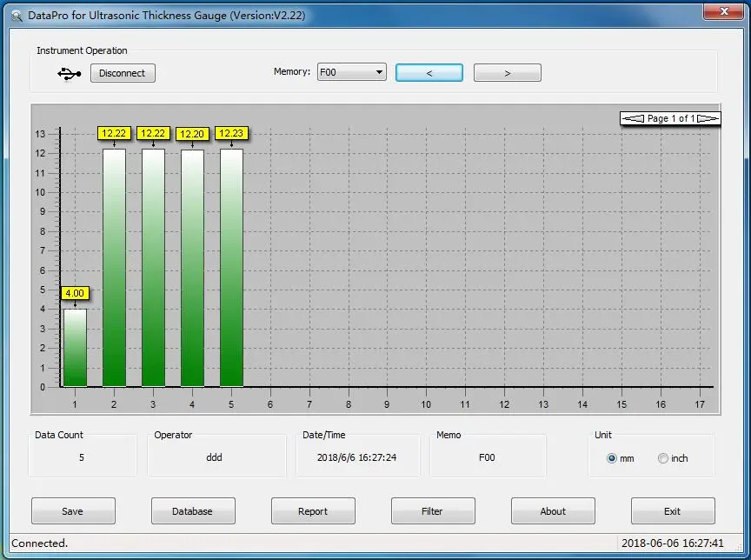The width and height of the screenshot is (751, 560).
Task: Click the green bar for reading 5
Action: [x=232, y=267]
